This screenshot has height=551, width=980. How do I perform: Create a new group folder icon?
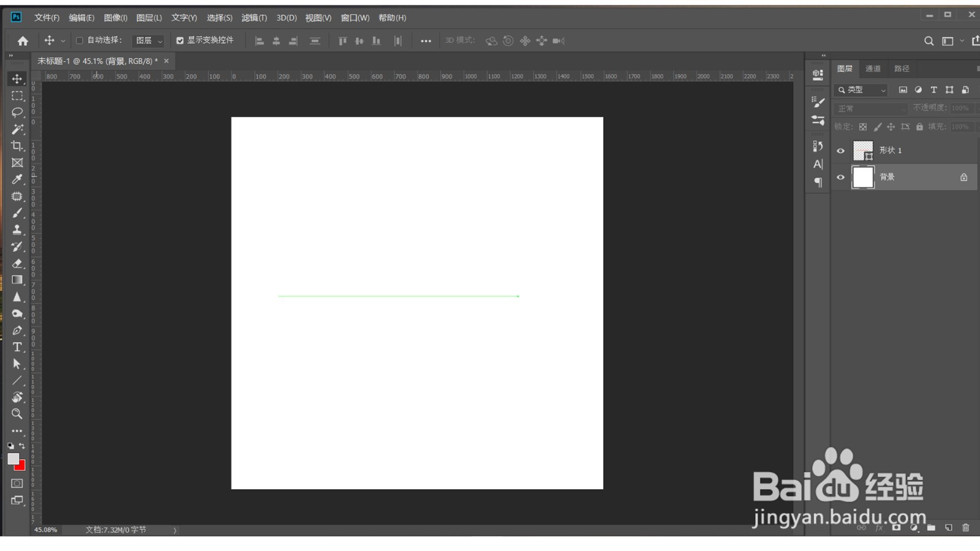click(x=931, y=527)
